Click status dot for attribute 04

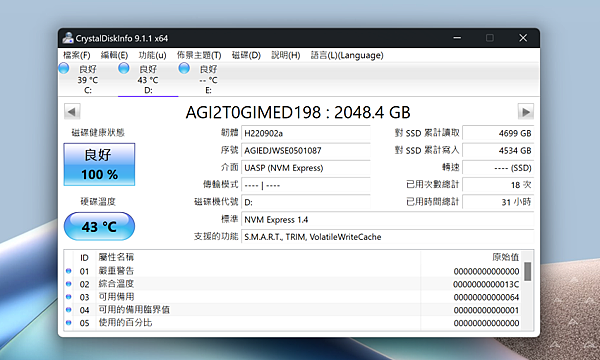click(68, 310)
